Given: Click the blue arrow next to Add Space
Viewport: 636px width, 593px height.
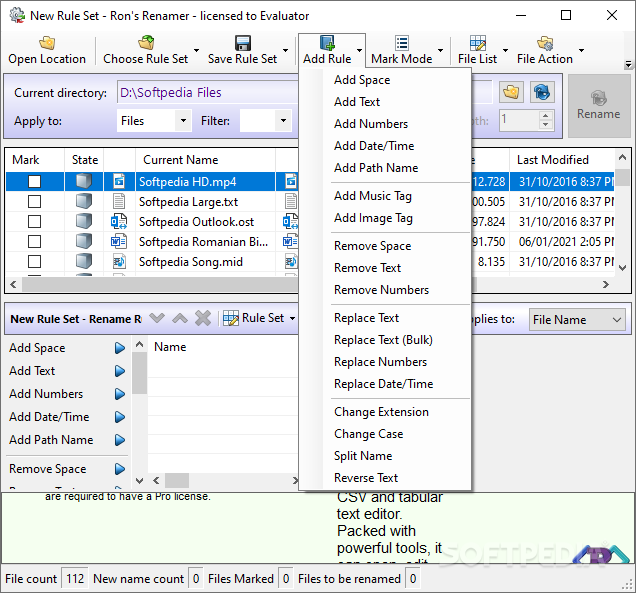Looking at the screenshot, I should pos(120,348).
